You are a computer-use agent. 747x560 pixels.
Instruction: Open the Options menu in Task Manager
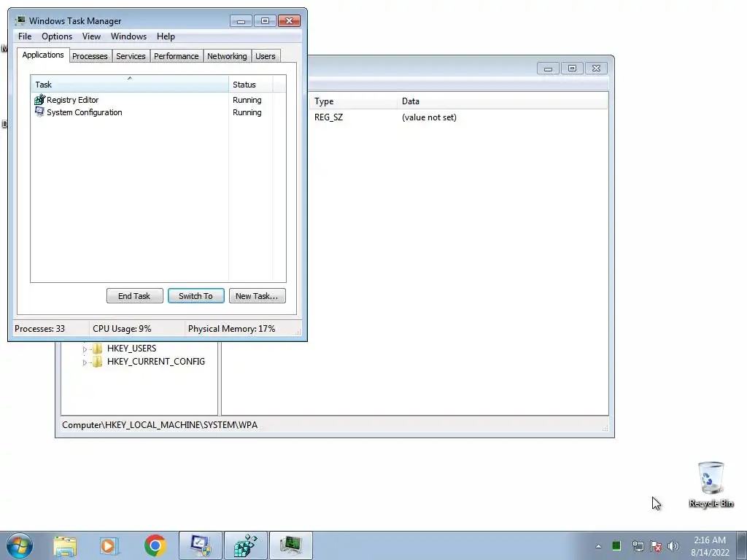click(x=57, y=36)
